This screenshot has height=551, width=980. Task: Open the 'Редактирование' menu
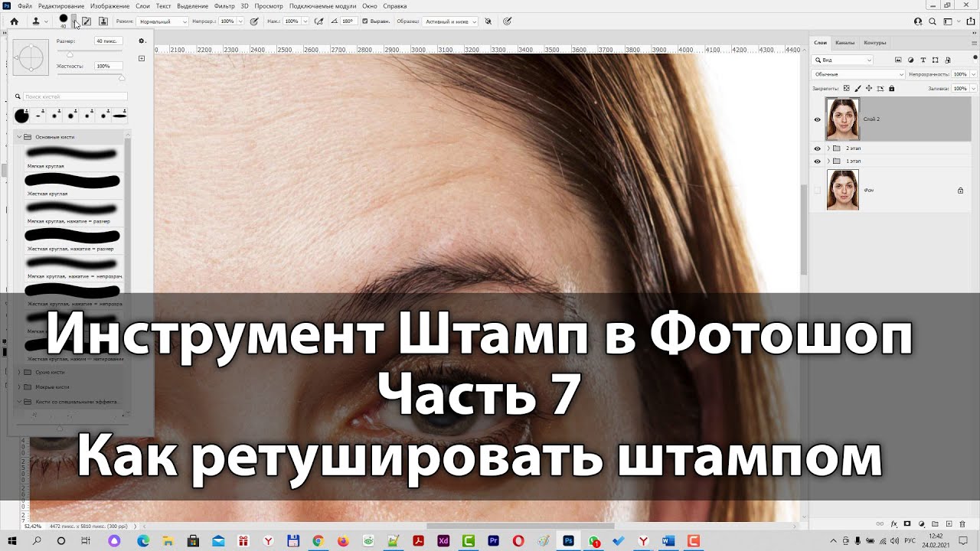(x=61, y=6)
